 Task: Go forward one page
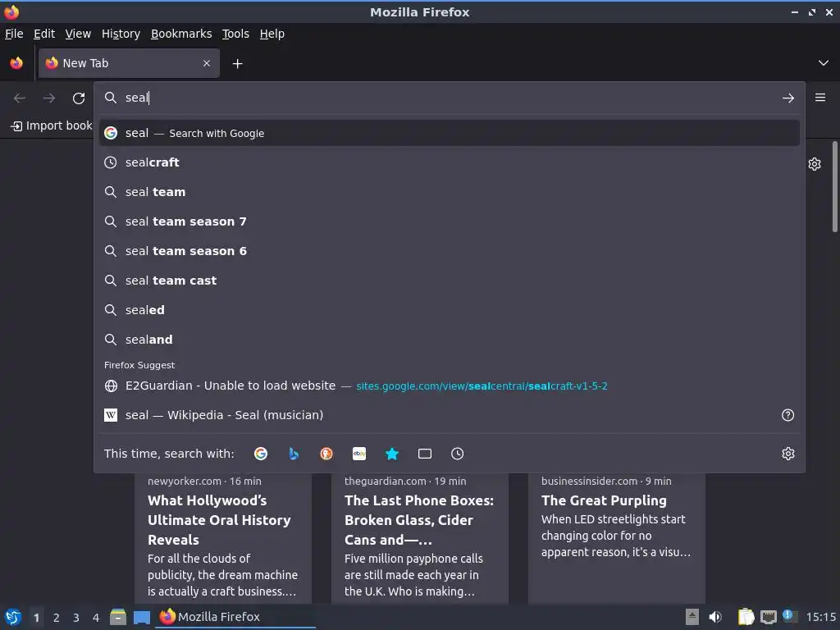click(49, 98)
